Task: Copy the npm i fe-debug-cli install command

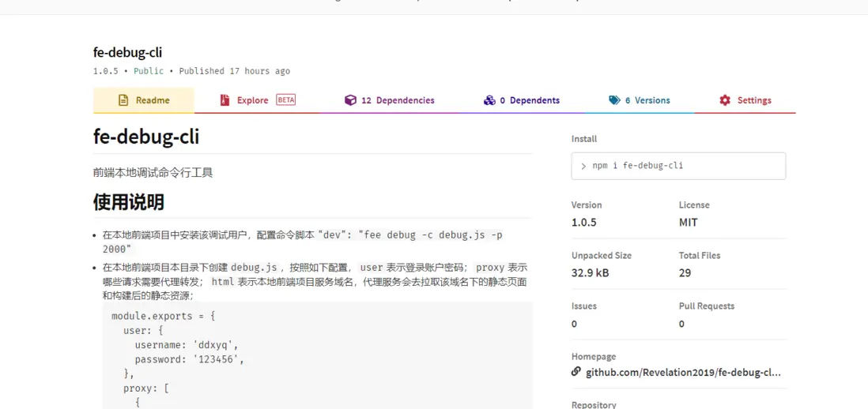Action: (x=678, y=166)
